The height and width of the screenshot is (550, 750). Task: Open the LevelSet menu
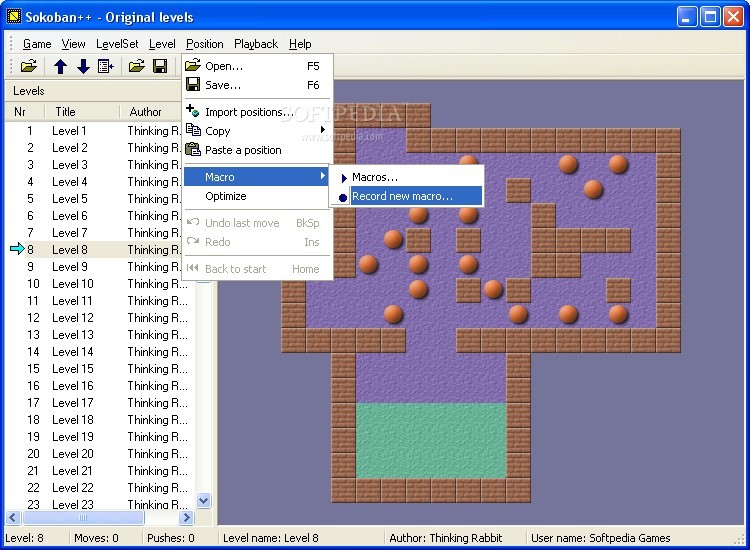point(117,44)
